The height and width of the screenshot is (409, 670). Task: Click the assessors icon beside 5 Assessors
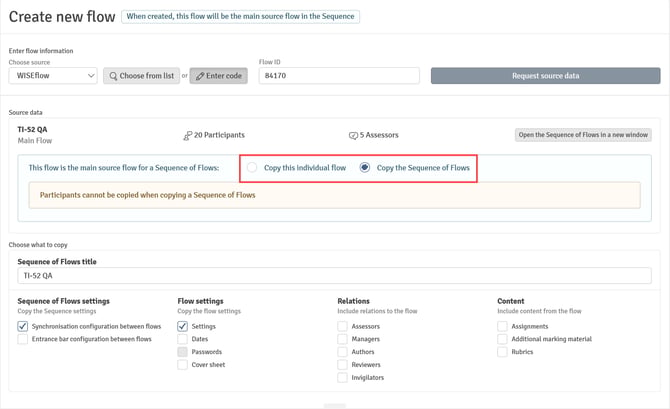click(353, 135)
